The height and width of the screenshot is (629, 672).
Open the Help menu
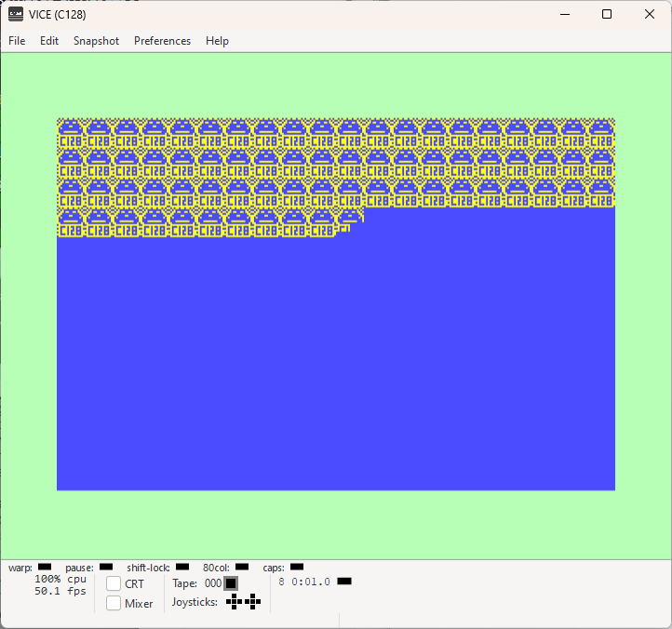(217, 41)
